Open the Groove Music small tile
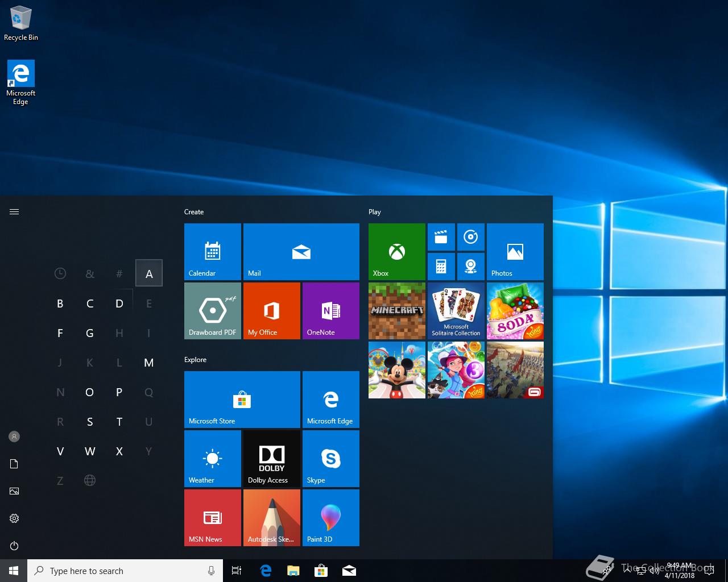The width and height of the screenshot is (728, 582). coord(471,237)
